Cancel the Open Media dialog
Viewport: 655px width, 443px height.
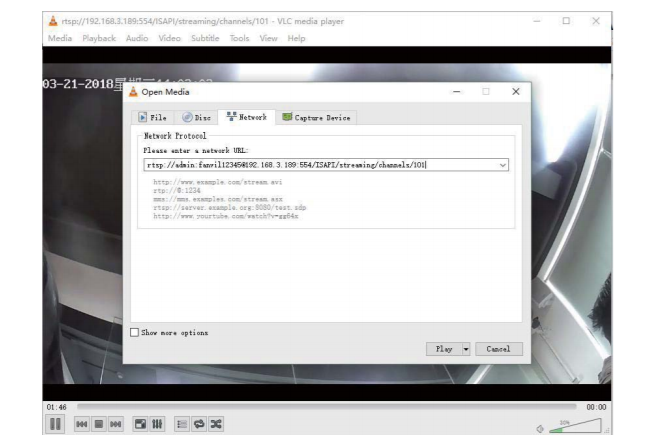click(x=498, y=349)
